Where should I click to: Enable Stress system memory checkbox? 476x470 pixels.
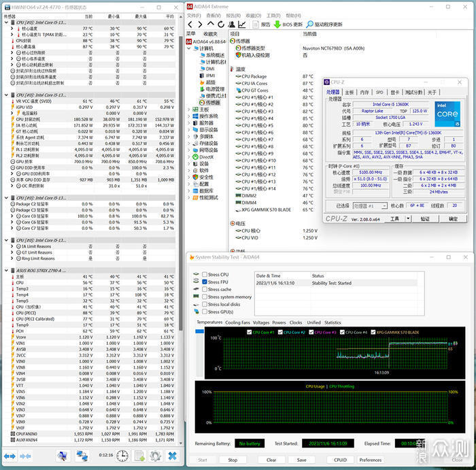[x=205, y=297]
